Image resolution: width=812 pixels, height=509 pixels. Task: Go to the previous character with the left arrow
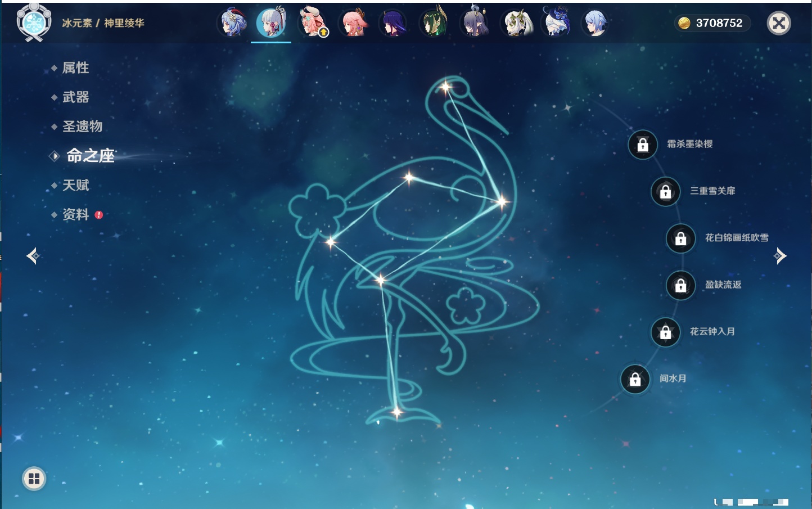33,256
